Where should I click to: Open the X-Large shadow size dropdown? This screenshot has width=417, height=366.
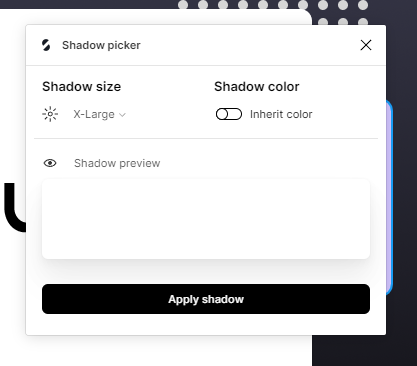(x=99, y=114)
